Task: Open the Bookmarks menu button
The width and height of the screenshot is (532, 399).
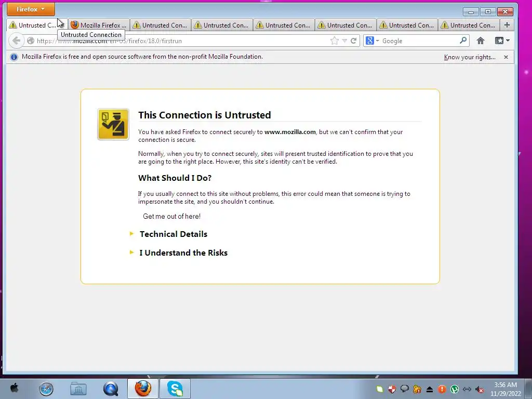Action: [502, 41]
